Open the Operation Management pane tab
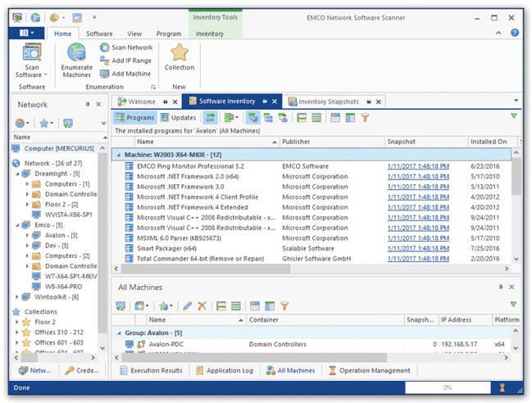Viewport: 532px width, 403px height. pyautogui.click(x=370, y=370)
